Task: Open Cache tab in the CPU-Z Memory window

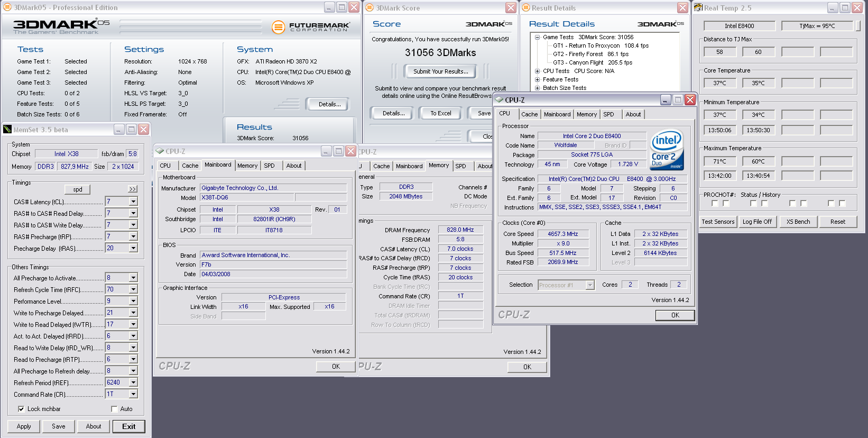Action: point(382,166)
